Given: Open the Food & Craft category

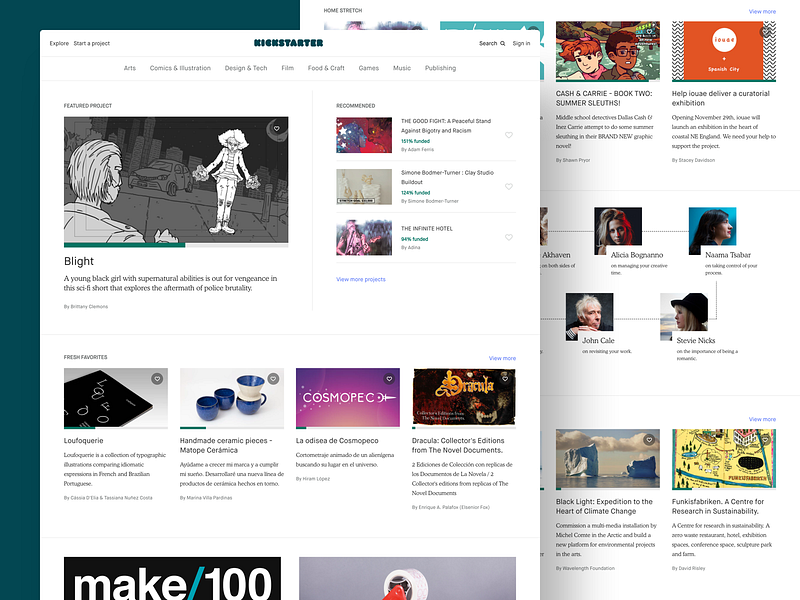Looking at the screenshot, I should click(326, 68).
